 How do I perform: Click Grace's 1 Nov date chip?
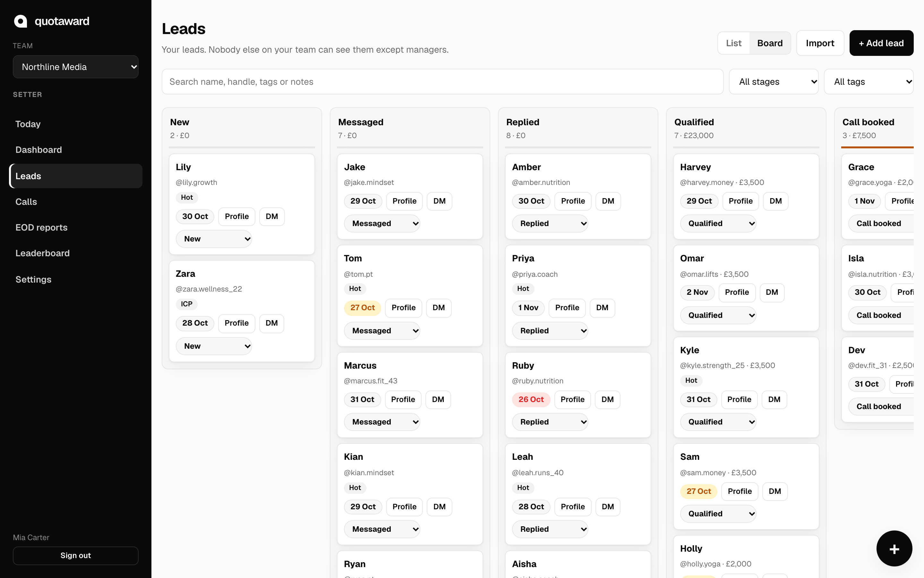coord(864,201)
